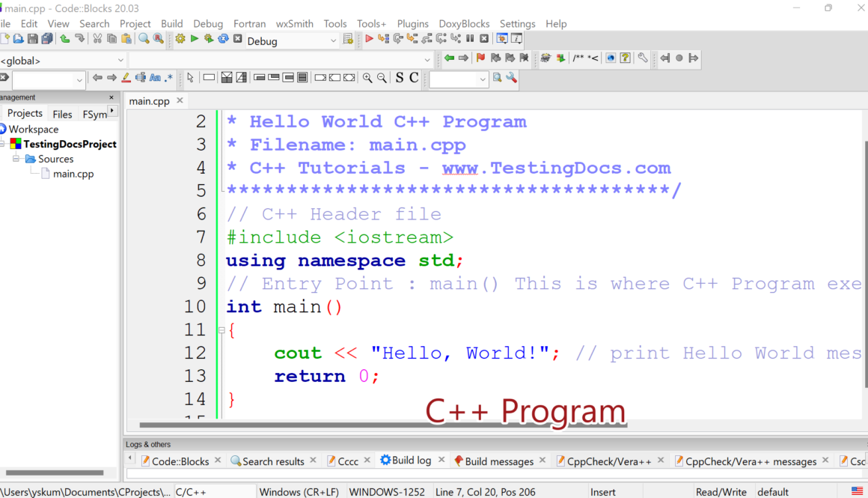
Task: Click the Save file floppy icon
Action: [33, 39]
